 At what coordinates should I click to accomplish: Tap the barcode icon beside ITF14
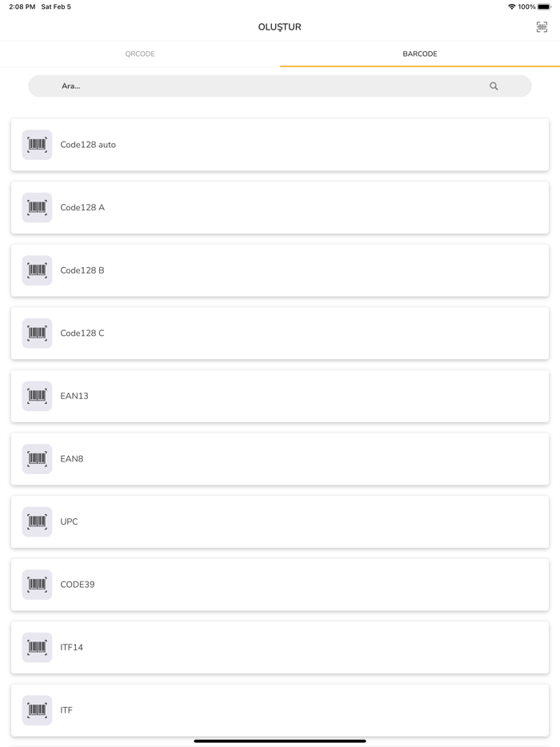(37, 647)
